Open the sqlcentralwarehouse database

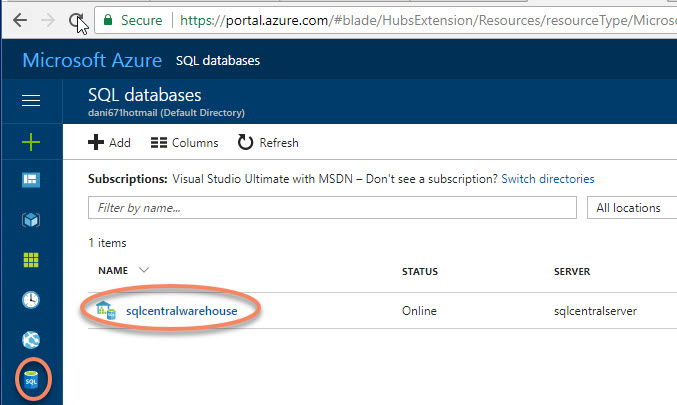181,311
